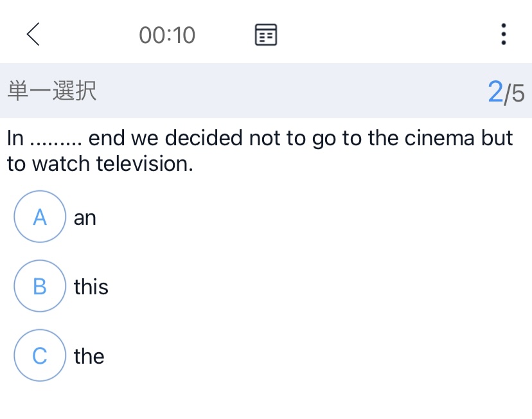
Task: Click the word "In" starting the question
Action: click(15, 138)
